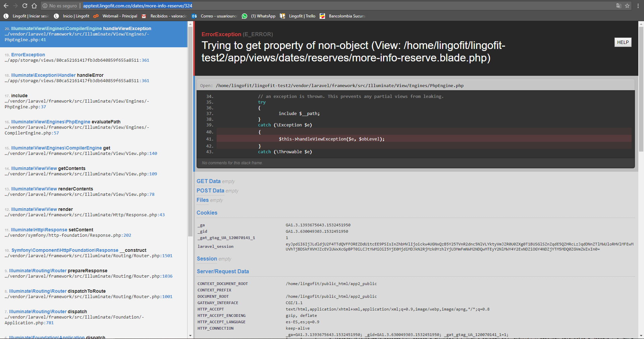Screen dimensions: 644x339
Task: Click the browser back arrow
Action: 6,6
